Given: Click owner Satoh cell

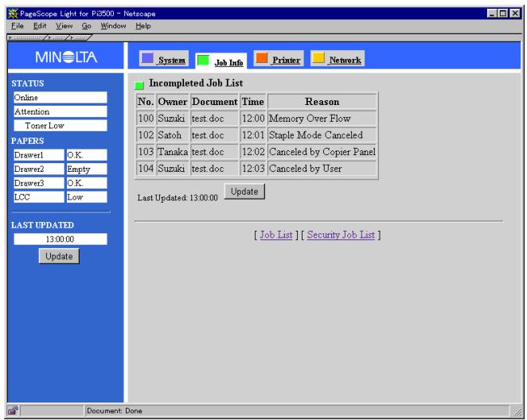Looking at the screenshot, I should (173, 135).
